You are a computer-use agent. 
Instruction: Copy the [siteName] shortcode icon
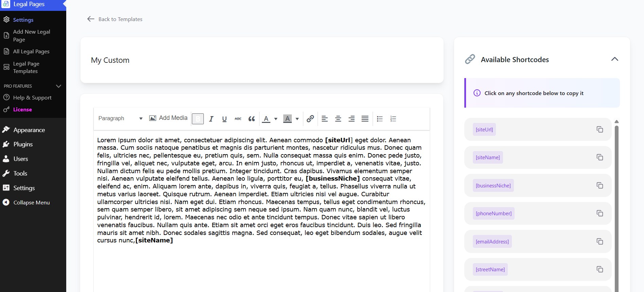coord(600,157)
